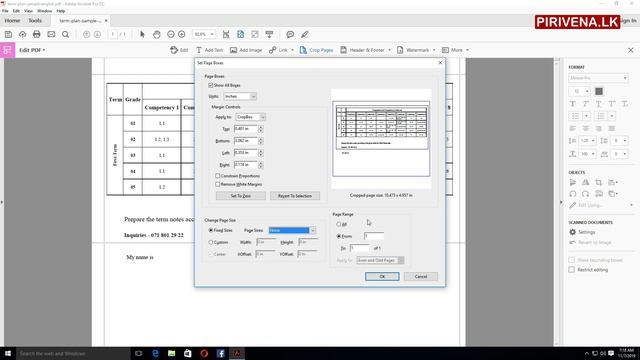
Task: Click the From page number field
Action: [x=374, y=236]
